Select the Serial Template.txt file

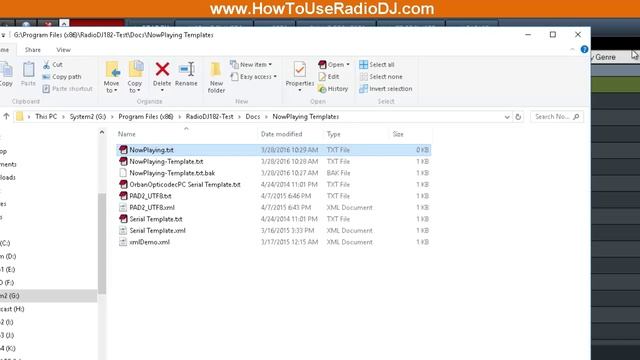273,219
